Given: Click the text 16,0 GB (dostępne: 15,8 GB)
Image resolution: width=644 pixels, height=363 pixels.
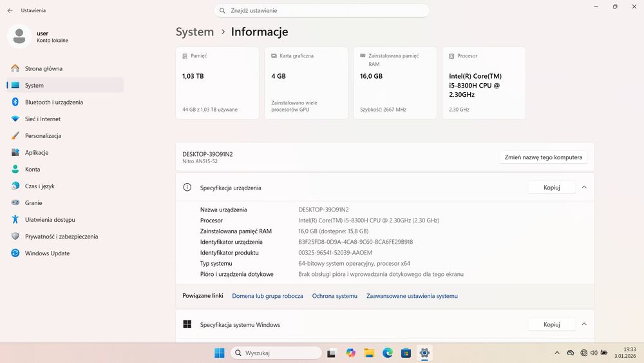Looking at the screenshot, I should coord(334,231).
